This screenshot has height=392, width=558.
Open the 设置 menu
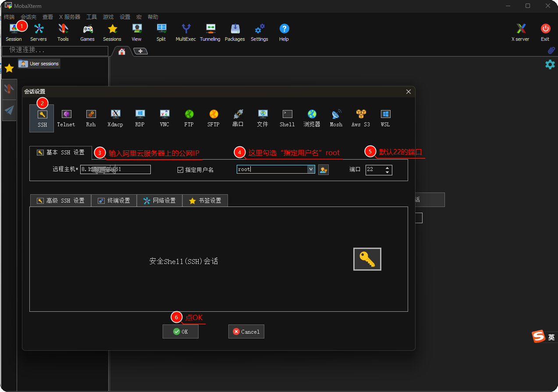[125, 17]
